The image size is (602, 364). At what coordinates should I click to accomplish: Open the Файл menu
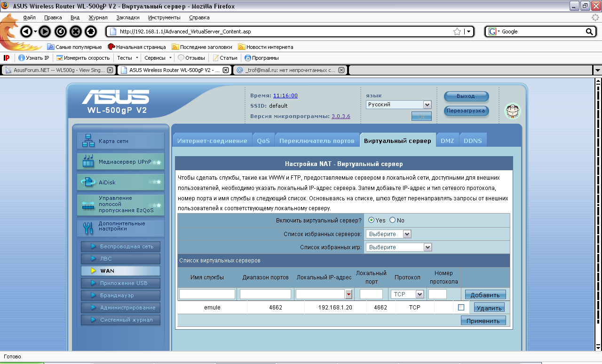pos(30,17)
